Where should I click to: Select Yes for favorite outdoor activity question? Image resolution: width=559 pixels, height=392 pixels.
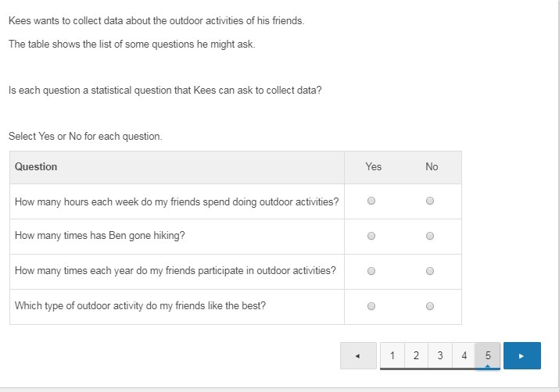(x=371, y=306)
